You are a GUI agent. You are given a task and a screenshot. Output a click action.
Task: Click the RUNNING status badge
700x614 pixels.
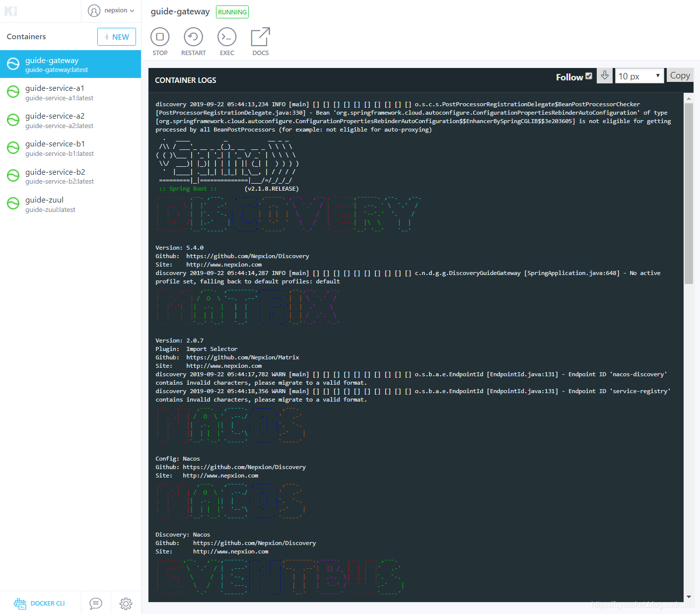[232, 12]
